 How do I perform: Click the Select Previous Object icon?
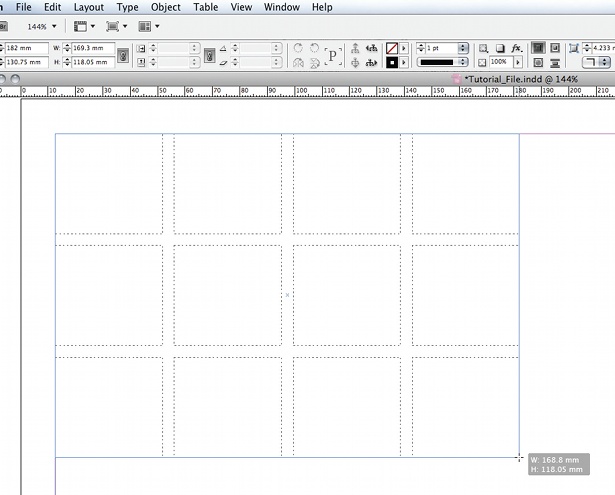(371, 48)
